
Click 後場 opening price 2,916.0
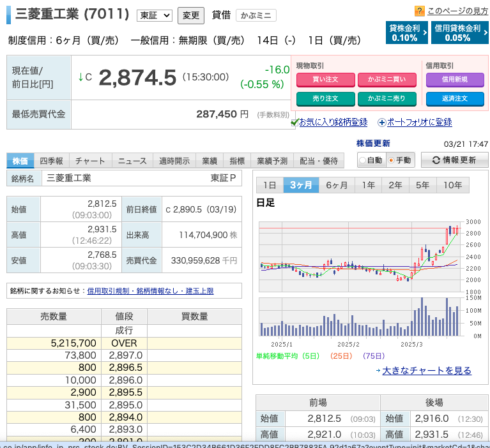(432, 419)
